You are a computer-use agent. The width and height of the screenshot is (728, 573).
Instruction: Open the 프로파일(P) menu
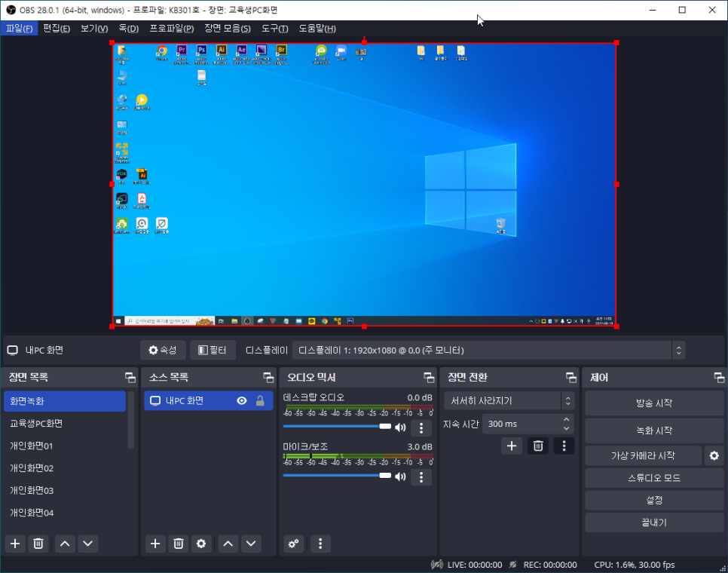(172, 29)
